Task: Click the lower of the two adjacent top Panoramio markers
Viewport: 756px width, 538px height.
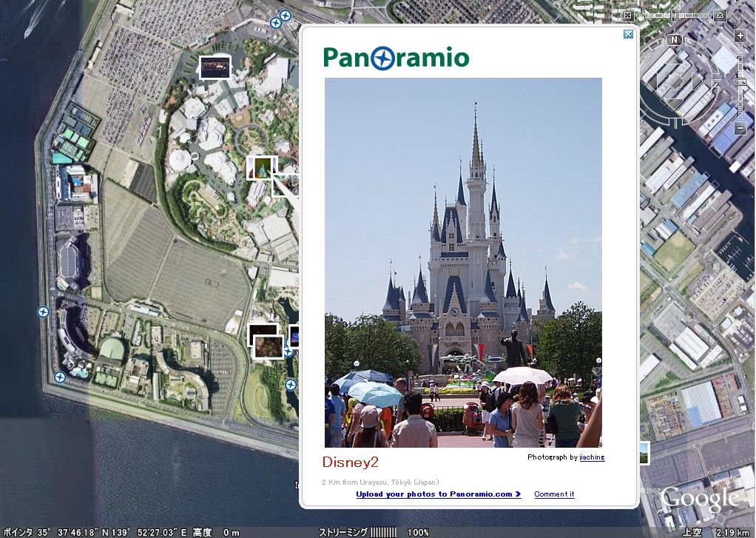Action: coord(275,23)
